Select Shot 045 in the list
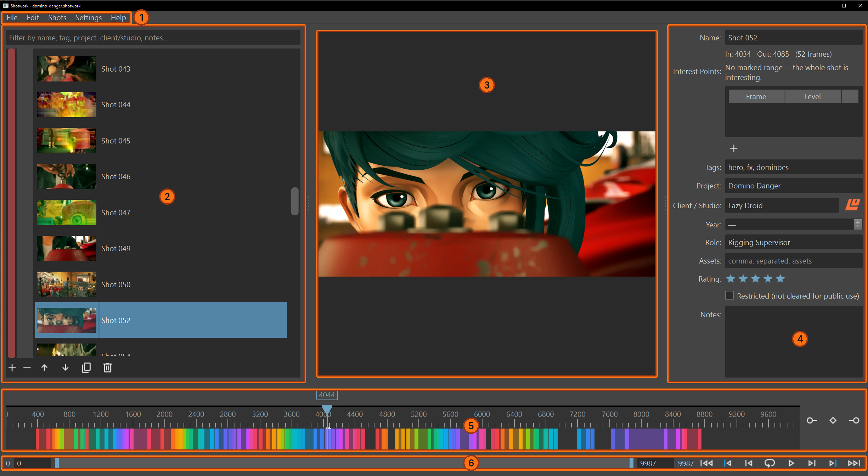Viewport: 868px width, 476px height. (161, 141)
